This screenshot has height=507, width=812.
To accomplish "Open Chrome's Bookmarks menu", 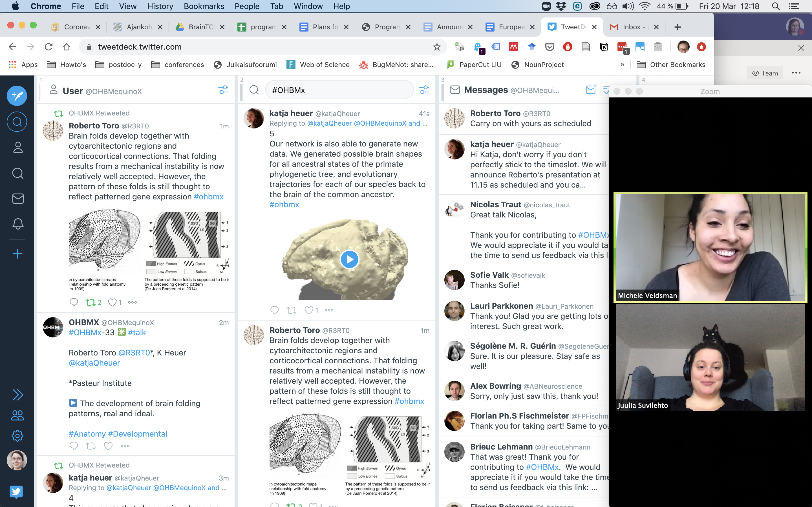I will [x=204, y=6].
